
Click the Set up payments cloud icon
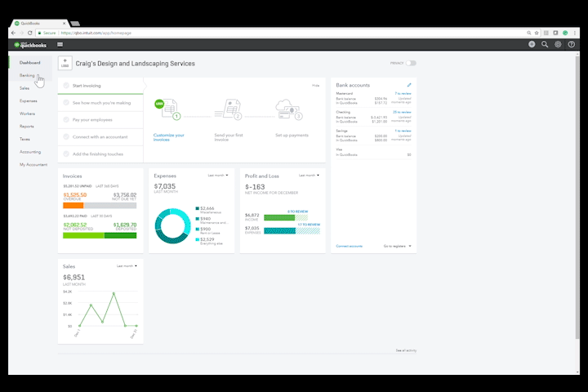click(x=289, y=109)
